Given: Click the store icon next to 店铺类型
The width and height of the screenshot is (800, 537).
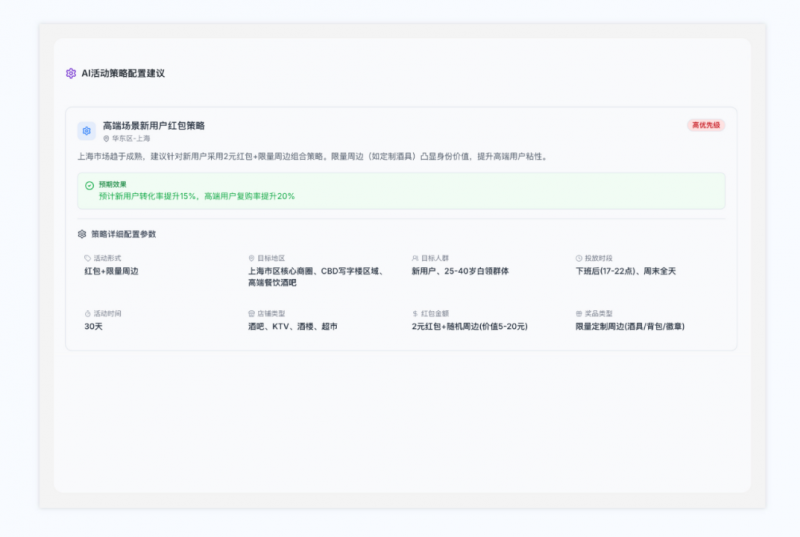Looking at the screenshot, I should tap(251, 314).
